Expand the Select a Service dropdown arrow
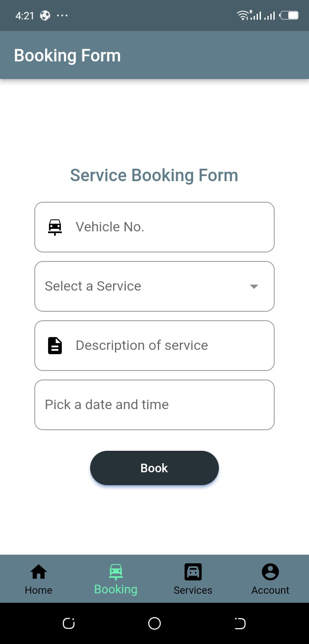This screenshot has width=309, height=644. point(254,286)
